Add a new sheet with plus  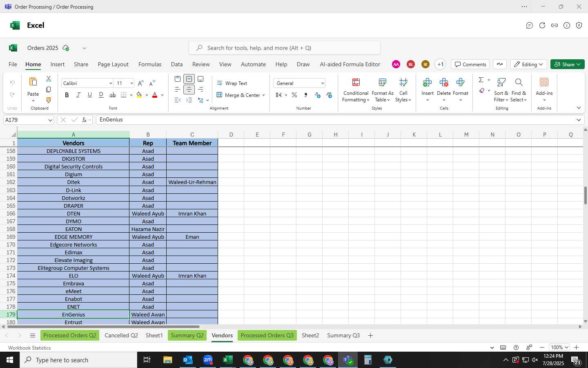point(370,336)
